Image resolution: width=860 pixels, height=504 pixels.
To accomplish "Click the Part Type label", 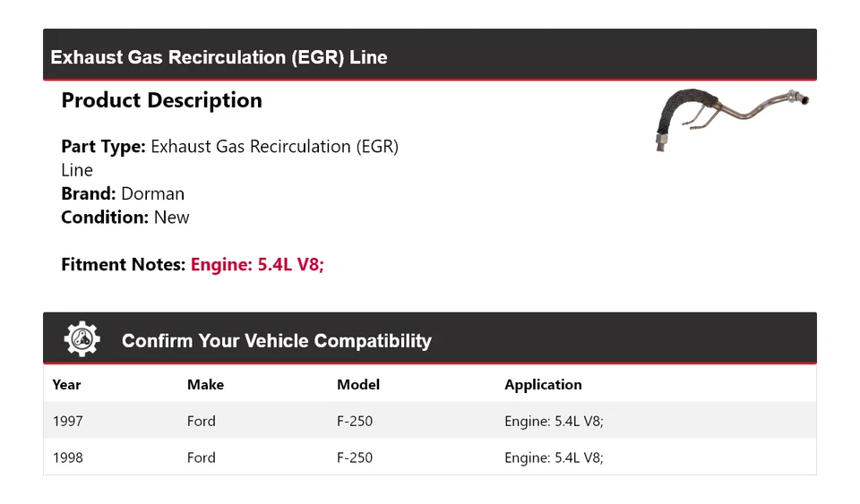I will tap(103, 146).
